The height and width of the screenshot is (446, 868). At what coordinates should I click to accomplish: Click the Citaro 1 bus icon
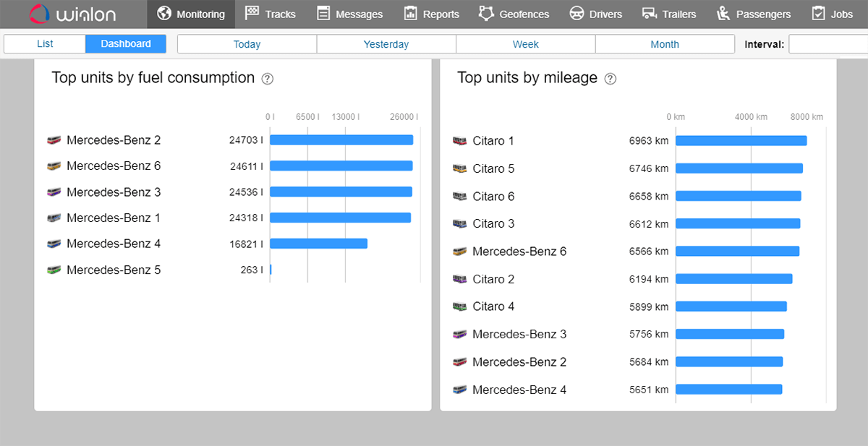pos(459,141)
